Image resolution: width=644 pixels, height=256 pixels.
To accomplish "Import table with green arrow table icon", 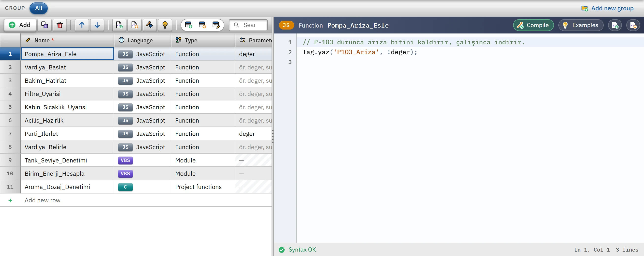I will (x=188, y=25).
